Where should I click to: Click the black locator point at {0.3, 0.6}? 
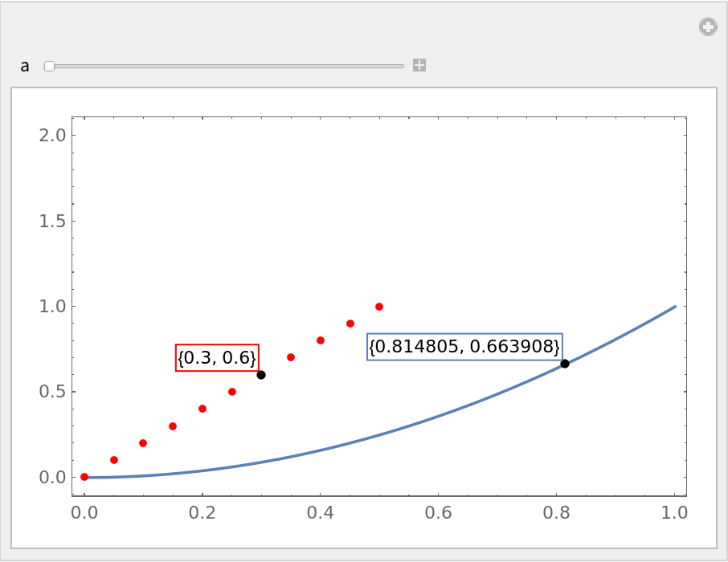click(261, 375)
